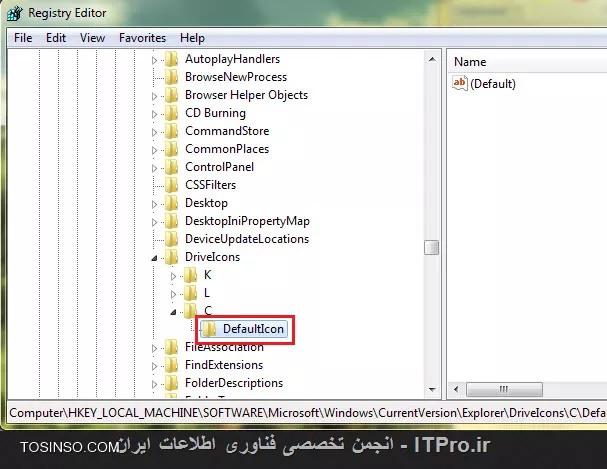This screenshot has width=607, height=469.
Task: Collapse the DriveIcons key
Action: [154, 258]
